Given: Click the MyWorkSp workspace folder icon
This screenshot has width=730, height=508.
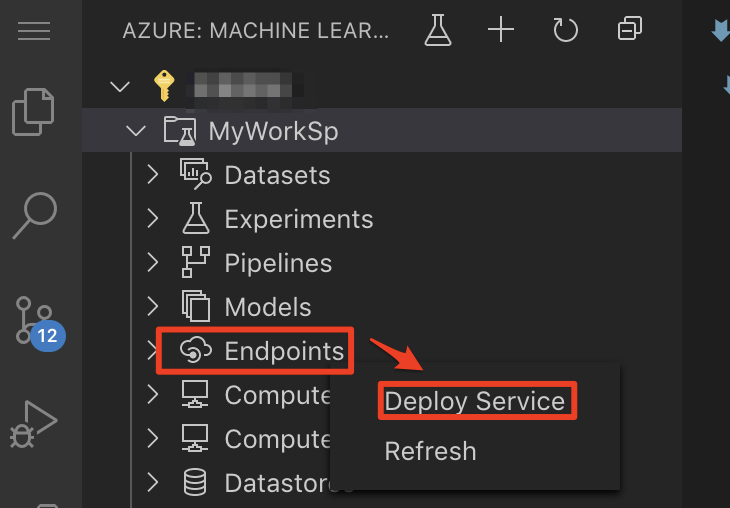Looking at the screenshot, I should click(180, 131).
